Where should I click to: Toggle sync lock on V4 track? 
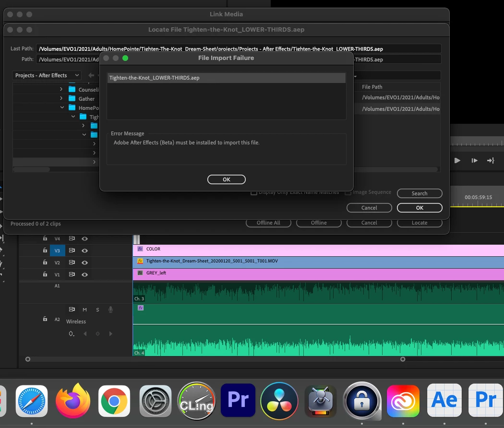tap(72, 238)
